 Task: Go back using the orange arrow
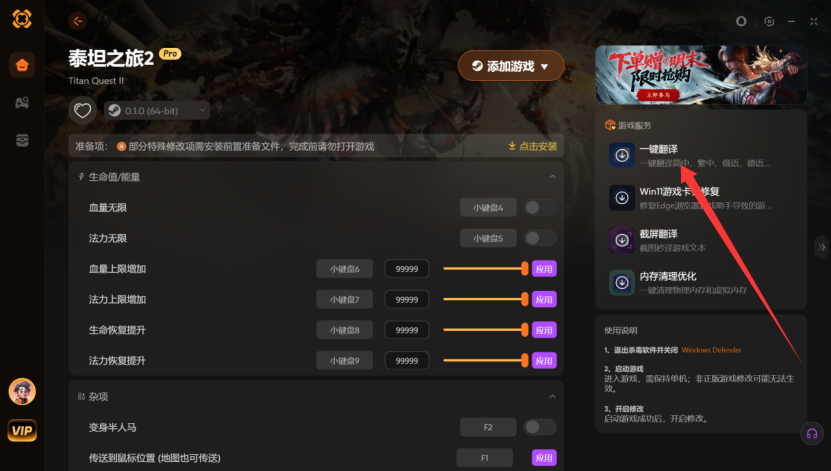click(77, 21)
